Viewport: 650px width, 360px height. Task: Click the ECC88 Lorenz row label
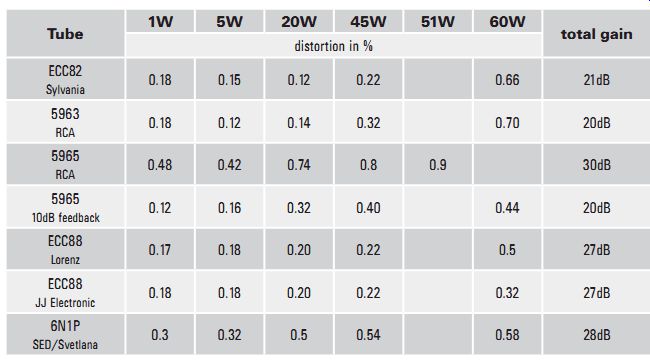[x=65, y=249]
